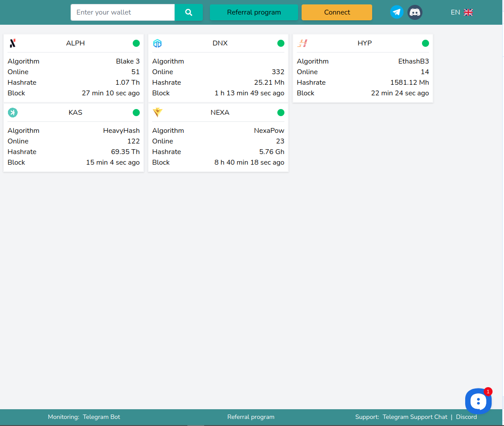
Task: Click the Support: footer label
Action: [x=367, y=417]
